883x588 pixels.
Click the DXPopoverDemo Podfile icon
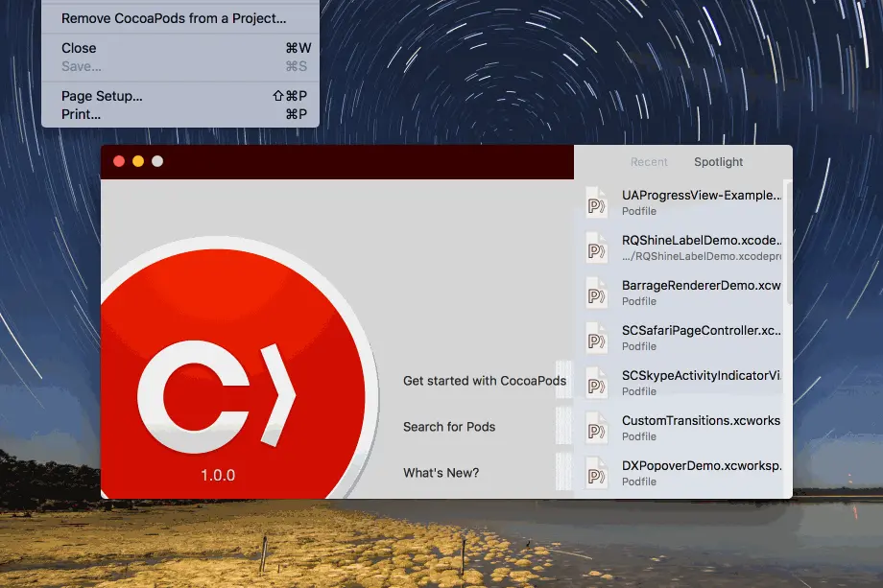(596, 473)
